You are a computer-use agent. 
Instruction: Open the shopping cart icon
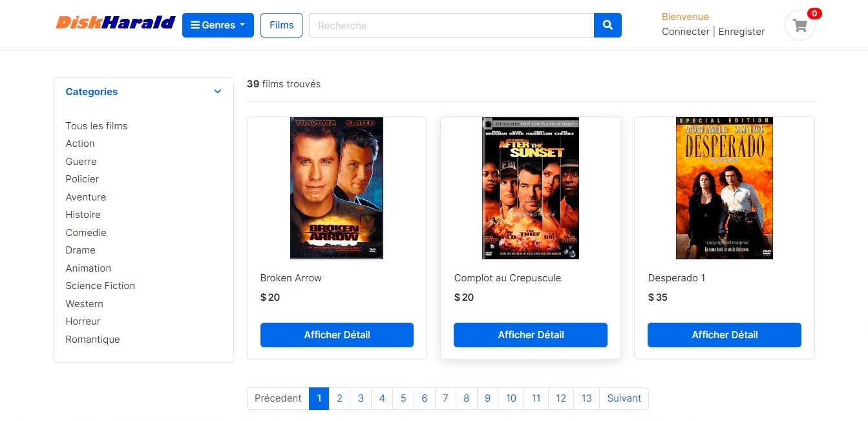click(800, 26)
